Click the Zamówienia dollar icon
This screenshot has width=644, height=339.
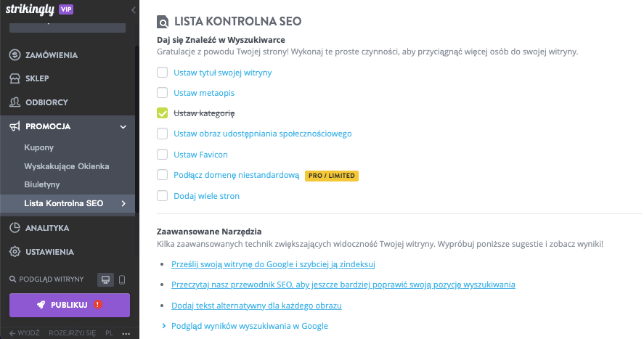(15, 55)
